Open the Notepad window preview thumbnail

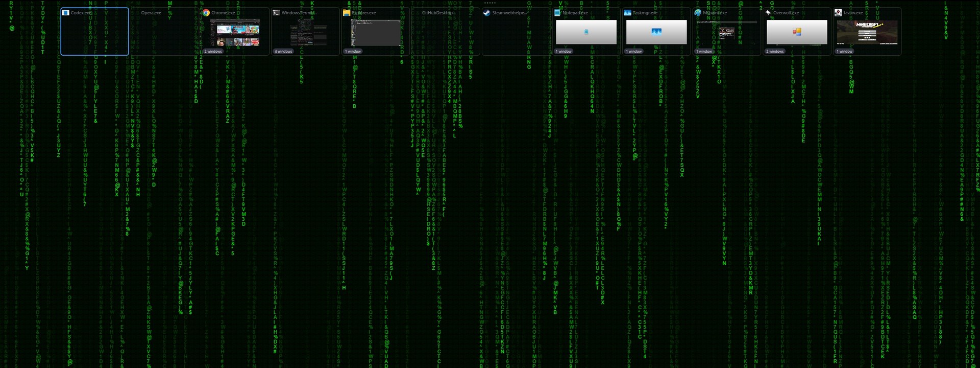pyautogui.click(x=586, y=32)
